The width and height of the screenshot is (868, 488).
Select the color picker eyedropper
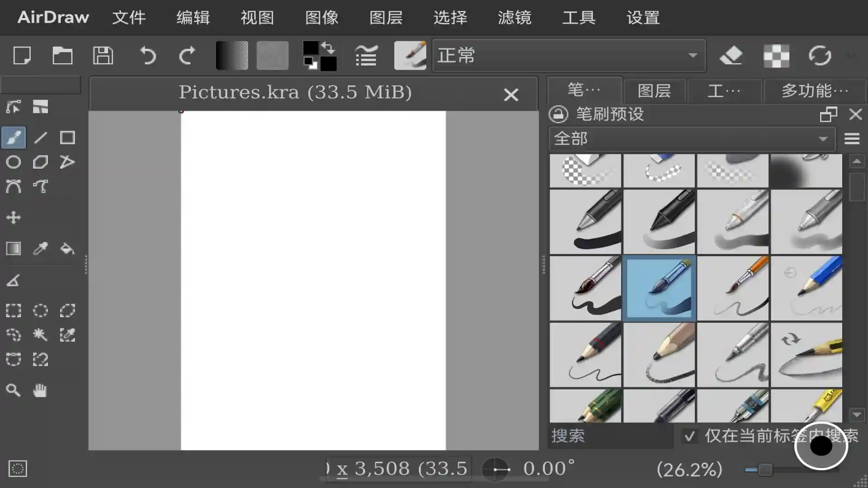click(x=41, y=249)
